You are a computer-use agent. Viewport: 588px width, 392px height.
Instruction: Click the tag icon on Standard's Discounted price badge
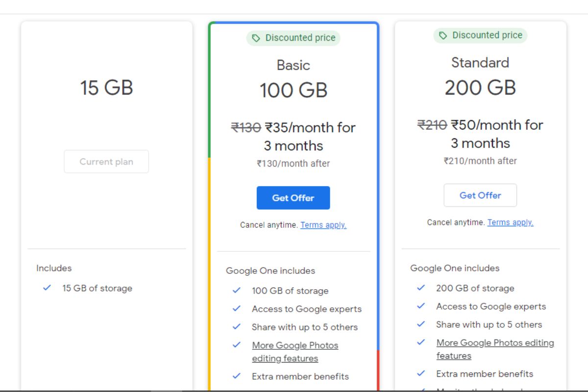coord(444,35)
